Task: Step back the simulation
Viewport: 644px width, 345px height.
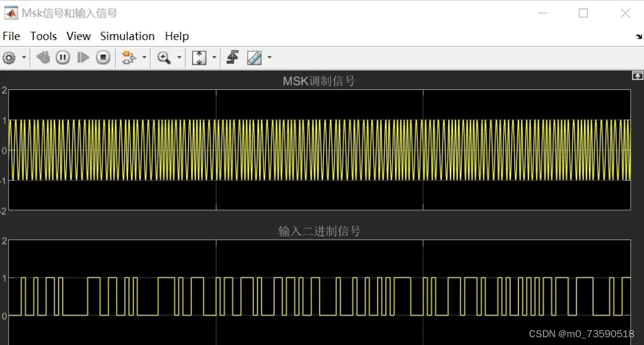Action: tap(42, 57)
